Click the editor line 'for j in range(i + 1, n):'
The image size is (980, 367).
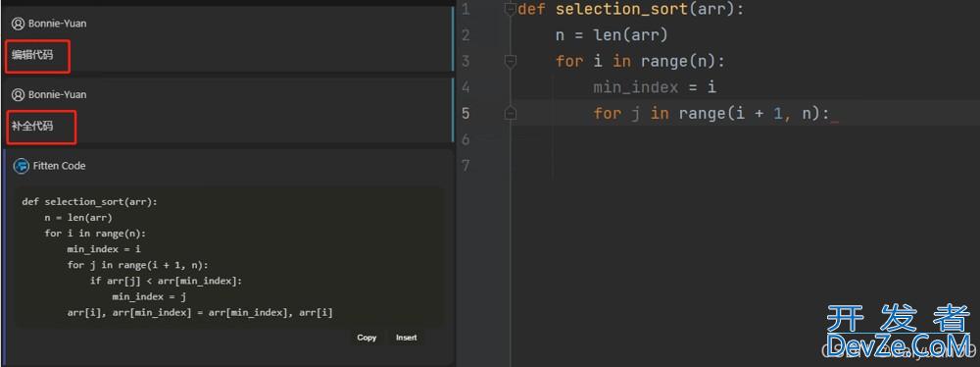(711, 114)
